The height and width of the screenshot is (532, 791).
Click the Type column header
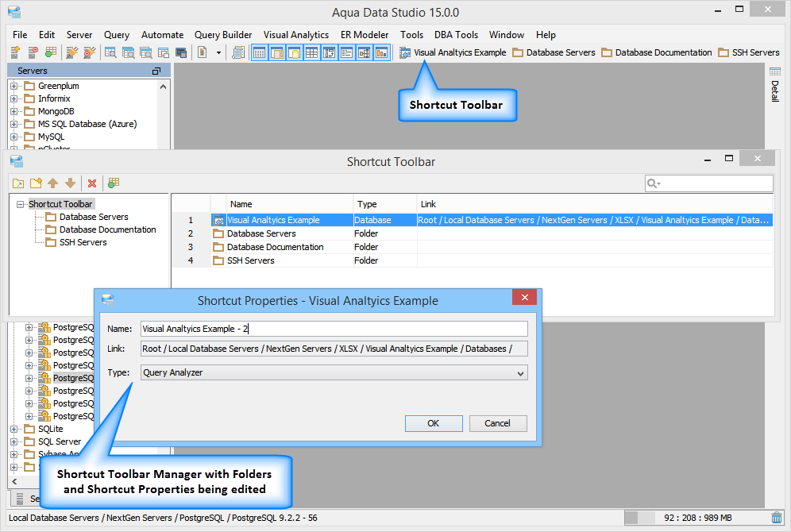click(x=385, y=204)
